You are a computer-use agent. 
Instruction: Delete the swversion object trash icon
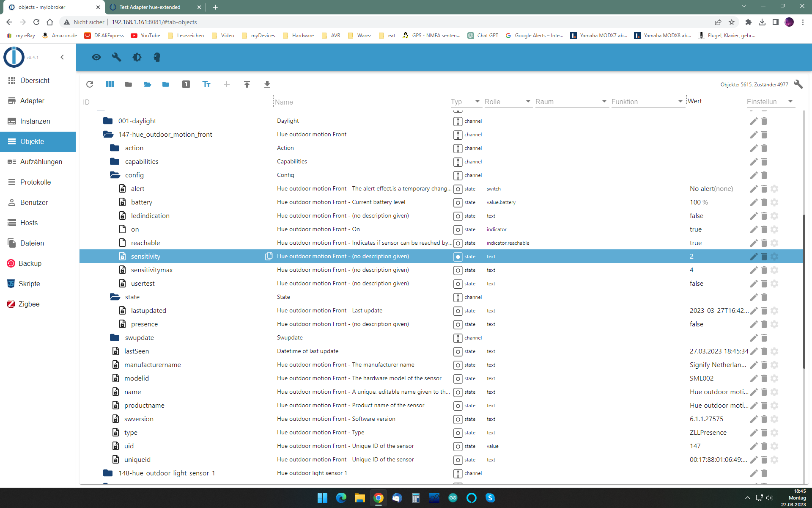pos(764,419)
